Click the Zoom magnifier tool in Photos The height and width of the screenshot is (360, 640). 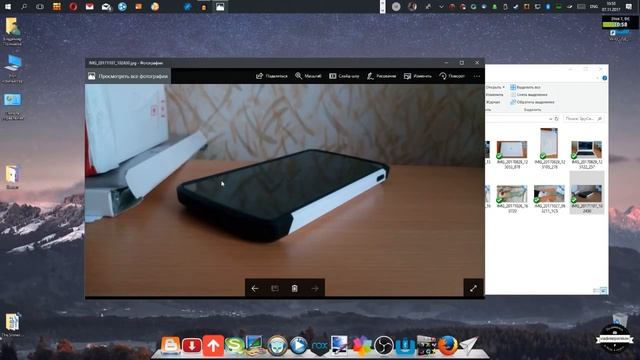point(308,76)
